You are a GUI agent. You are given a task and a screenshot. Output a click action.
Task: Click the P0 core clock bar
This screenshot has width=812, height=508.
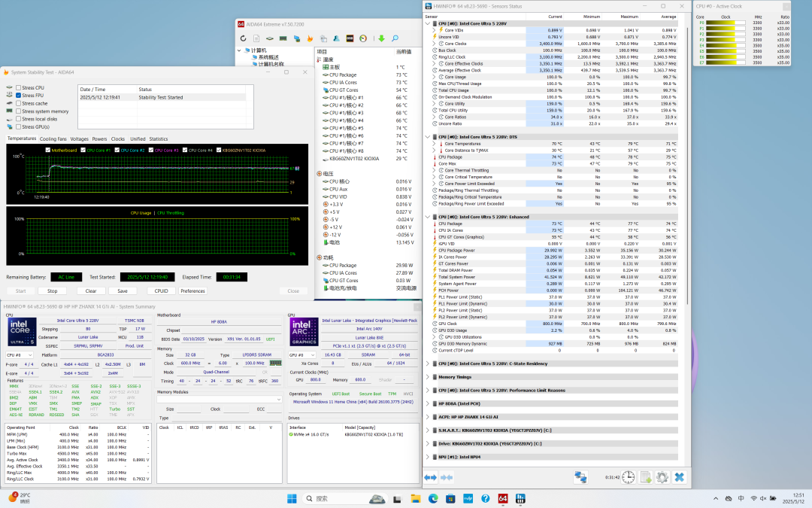726,23
